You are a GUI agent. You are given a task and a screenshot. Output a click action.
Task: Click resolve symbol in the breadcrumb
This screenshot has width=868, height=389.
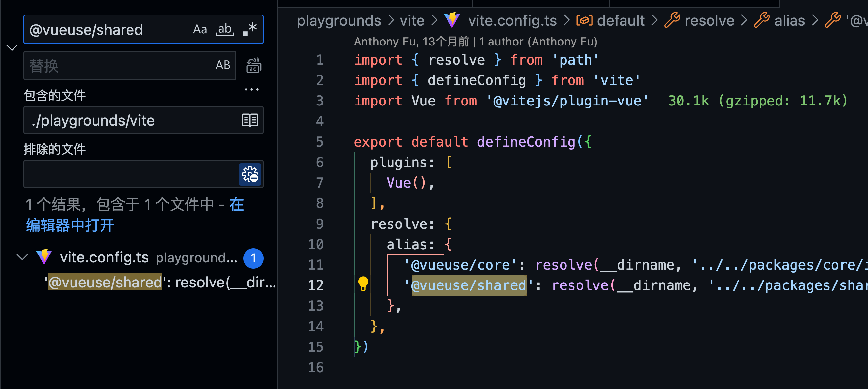click(x=709, y=21)
